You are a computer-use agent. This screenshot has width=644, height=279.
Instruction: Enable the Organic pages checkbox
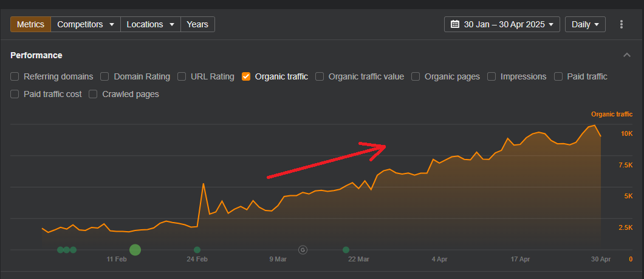(416, 76)
